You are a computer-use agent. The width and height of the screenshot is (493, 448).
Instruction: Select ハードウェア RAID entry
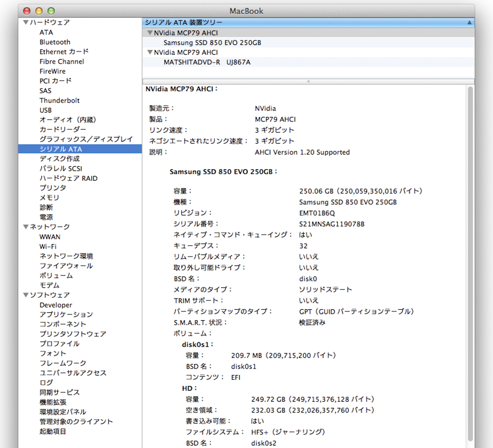coord(69,178)
